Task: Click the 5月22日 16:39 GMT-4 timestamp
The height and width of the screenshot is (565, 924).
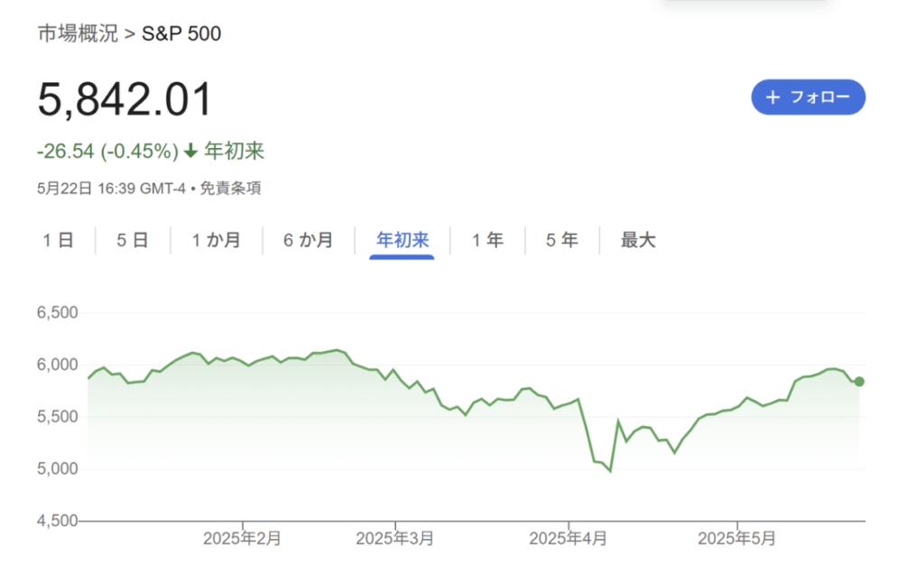Action: point(111,189)
